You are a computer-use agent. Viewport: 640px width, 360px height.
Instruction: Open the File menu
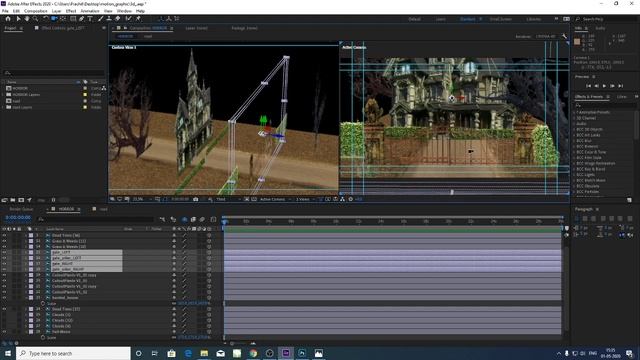[5, 11]
